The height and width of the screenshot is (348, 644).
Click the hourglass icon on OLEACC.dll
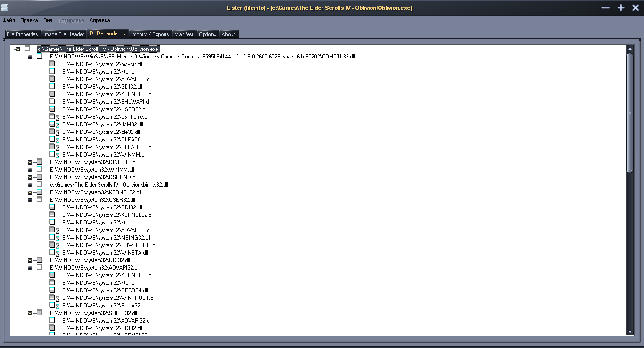tap(58, 140)
